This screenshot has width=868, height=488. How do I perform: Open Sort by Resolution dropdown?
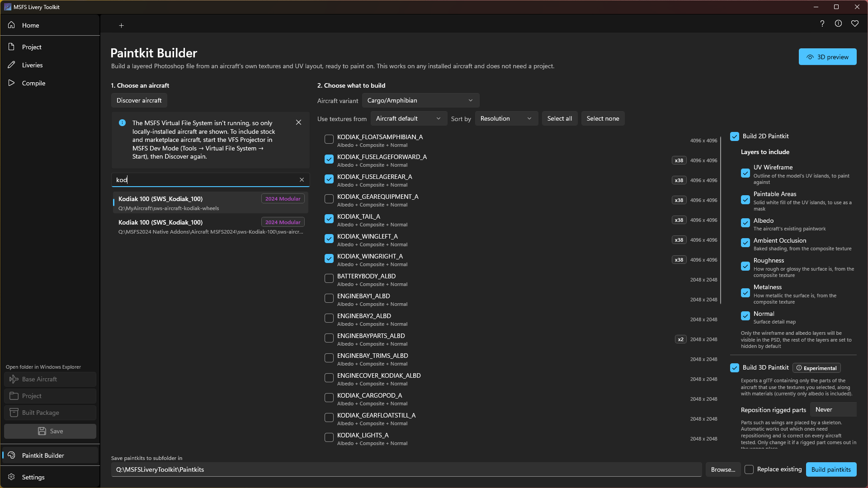click(x=506, y=118)
